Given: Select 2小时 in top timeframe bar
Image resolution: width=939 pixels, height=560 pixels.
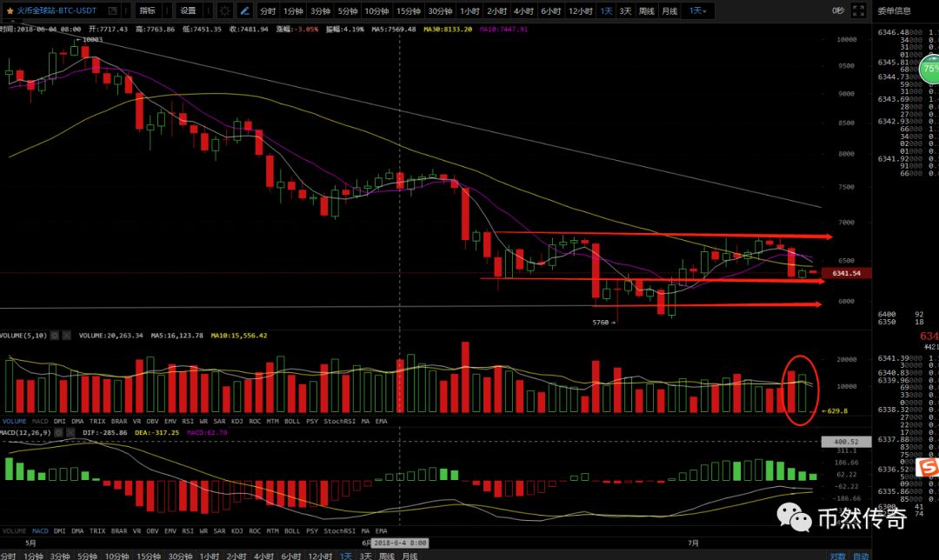Looking at the screenshot, I should click(496, 10).
